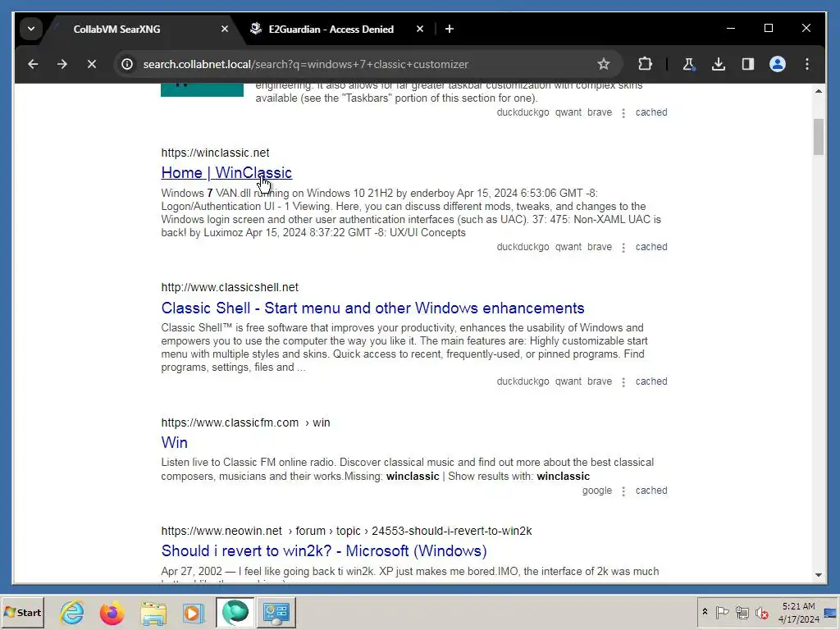Expand three-dot options for classicfm result
Image resolution: width=840 pixels, height=630 pixels.
click(x=623, y=491)
